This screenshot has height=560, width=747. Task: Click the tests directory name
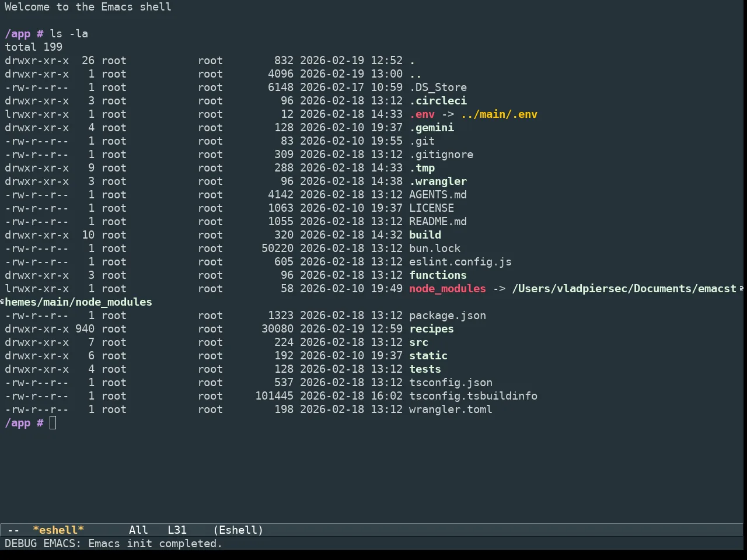[x=425, y=369]
